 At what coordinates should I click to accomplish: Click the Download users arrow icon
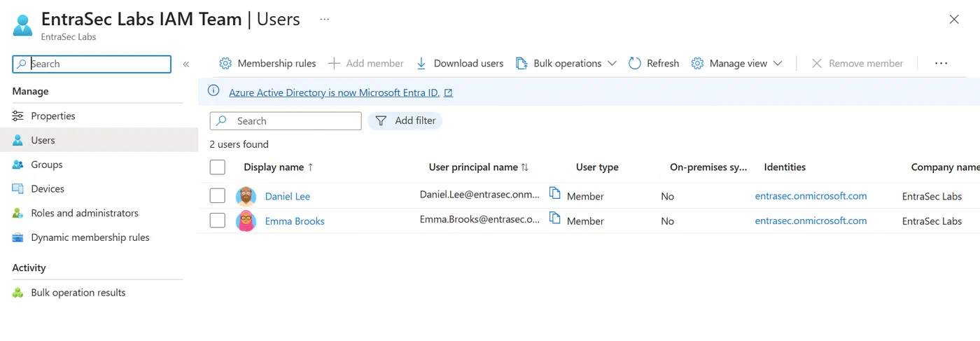tap(421, 63)
